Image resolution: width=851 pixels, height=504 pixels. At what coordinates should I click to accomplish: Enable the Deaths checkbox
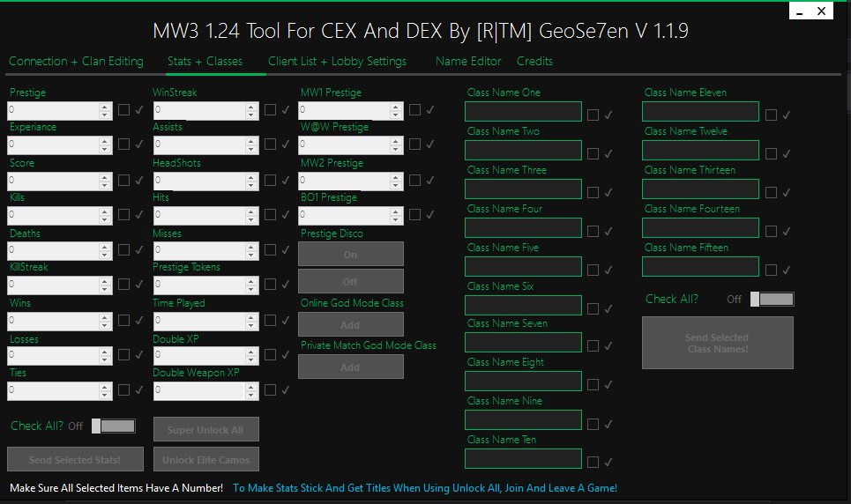point(123,249)
